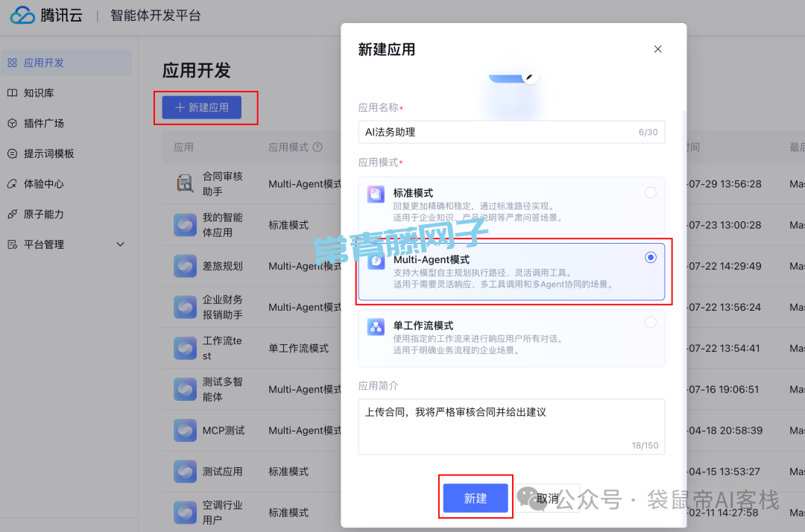Click the 知识库 book icon

[13, 93]
